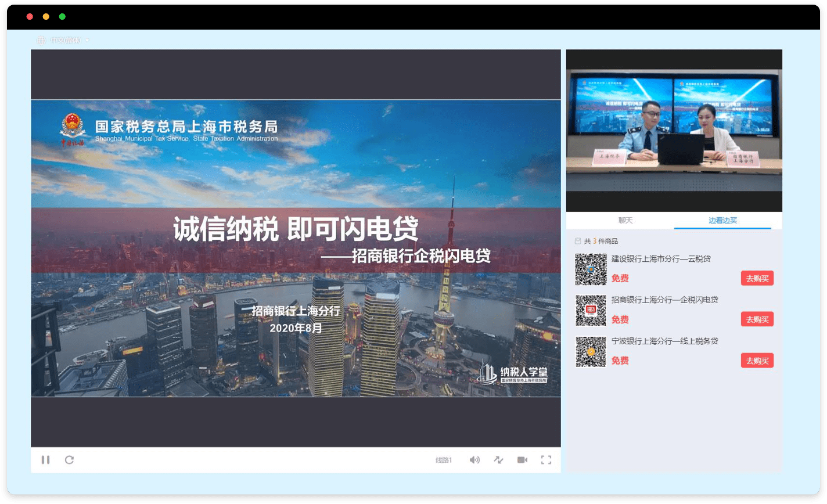Click 去购买 for 建设银行上海市分行—云税贷
This screenshot has height=504, width=827.
[757, 278]
